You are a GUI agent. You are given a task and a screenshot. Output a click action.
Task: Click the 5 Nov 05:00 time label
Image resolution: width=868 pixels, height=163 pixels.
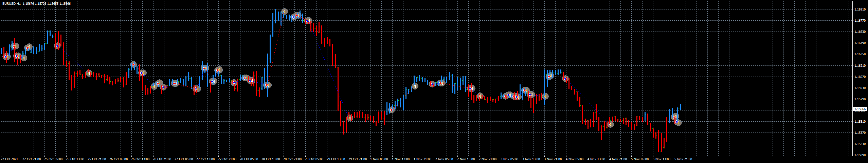coord(640,159)
